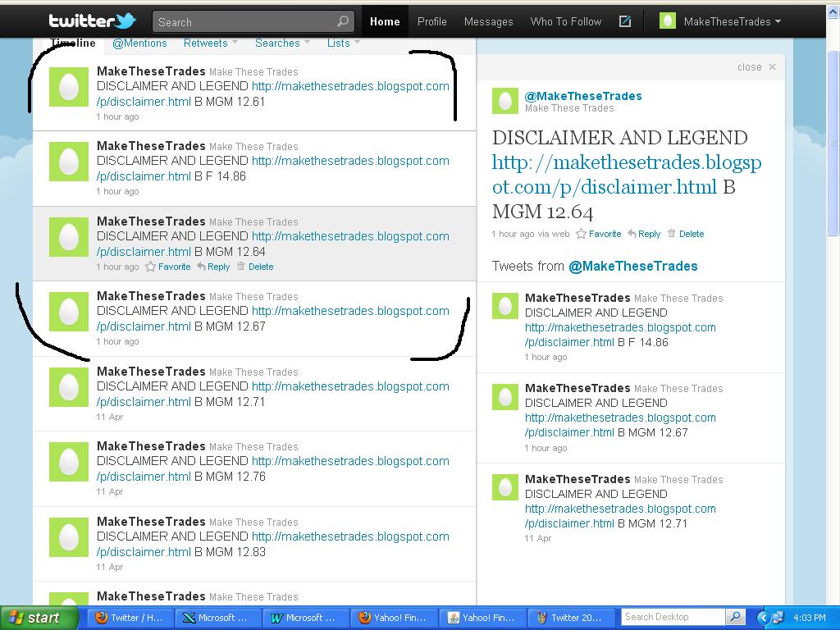Switch to the @Mentions tab
Image resolution: width=840 pixels, height=630 pixels.
click(x=139, y=43)
